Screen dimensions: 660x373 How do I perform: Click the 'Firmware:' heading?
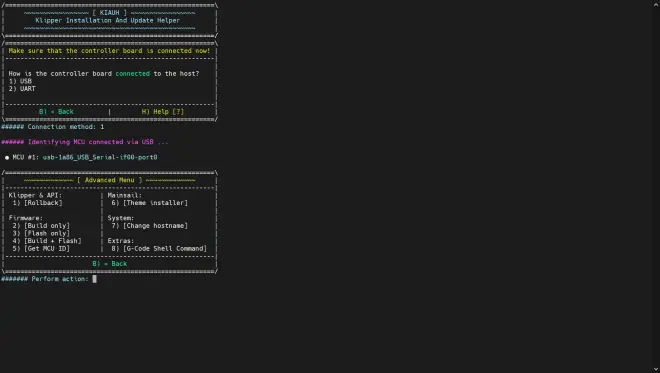point(26,218)
